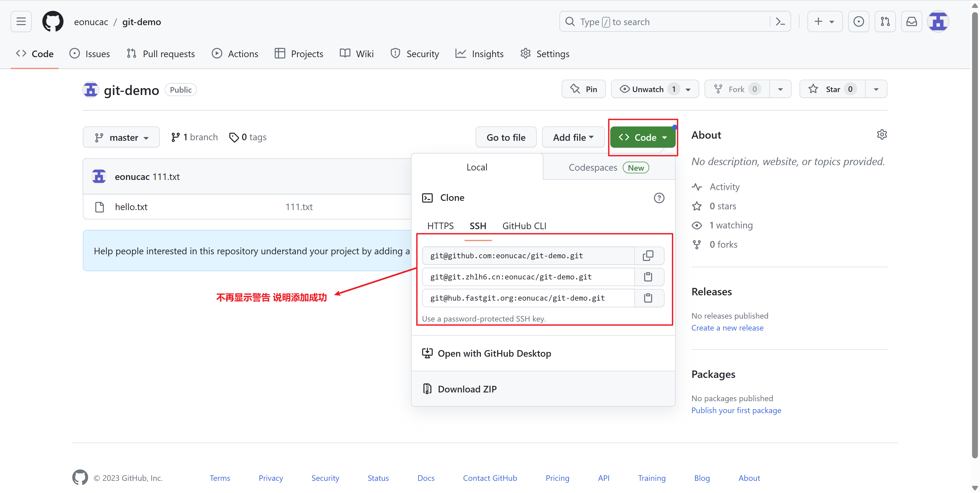The width and height of the screenshot is (980, 493).
Task: Switch to the Codespaces tab
Action: 608,167
